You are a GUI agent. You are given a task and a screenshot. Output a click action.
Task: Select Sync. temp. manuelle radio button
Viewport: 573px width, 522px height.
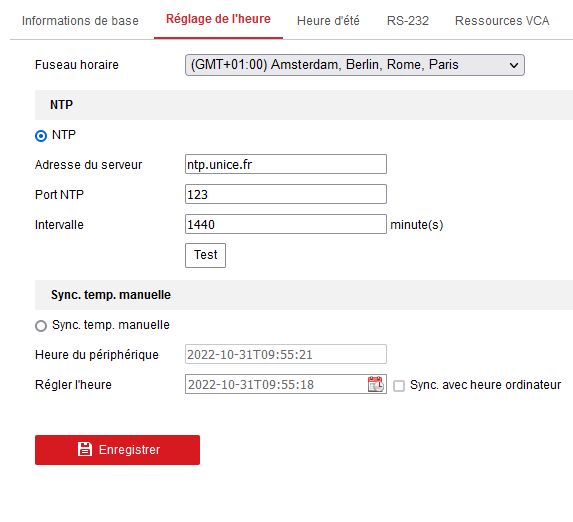[x=41, y=325]
